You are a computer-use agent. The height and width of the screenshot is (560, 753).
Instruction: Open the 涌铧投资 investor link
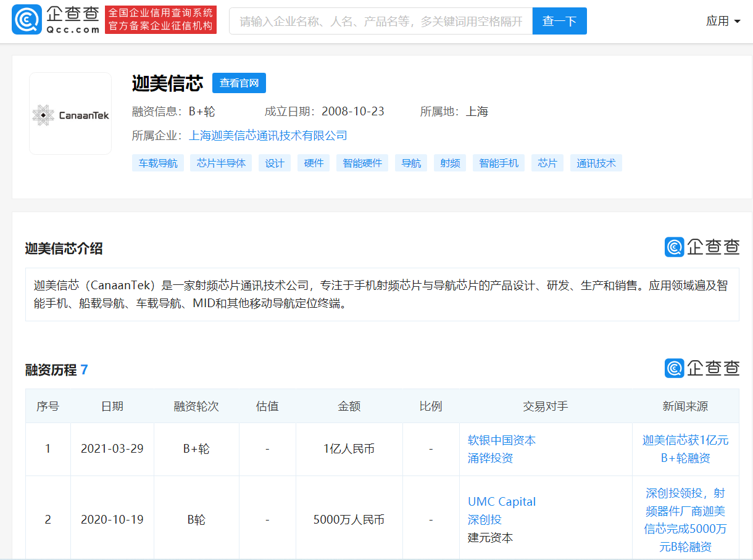(491, 458)
